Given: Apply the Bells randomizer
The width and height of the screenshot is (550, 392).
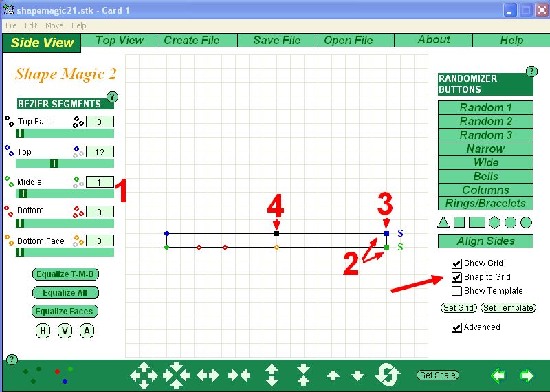Looking at the screenshot, I should point(485,176).
